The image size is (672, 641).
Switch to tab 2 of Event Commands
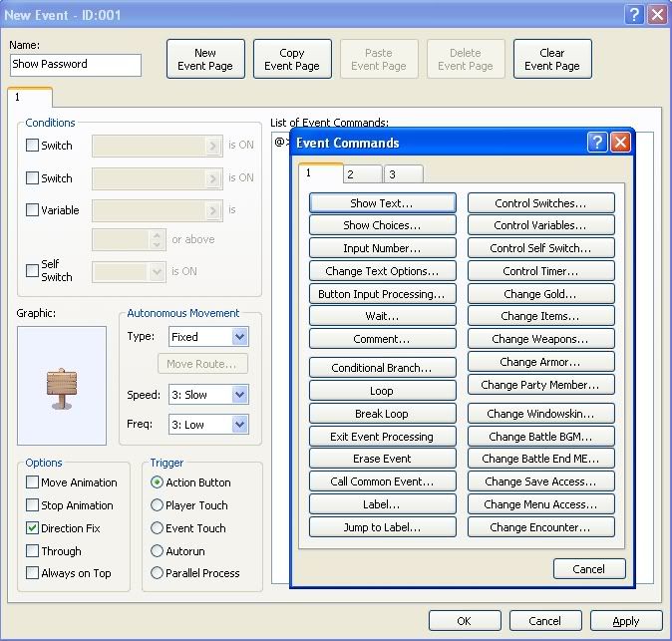point(363,174)
